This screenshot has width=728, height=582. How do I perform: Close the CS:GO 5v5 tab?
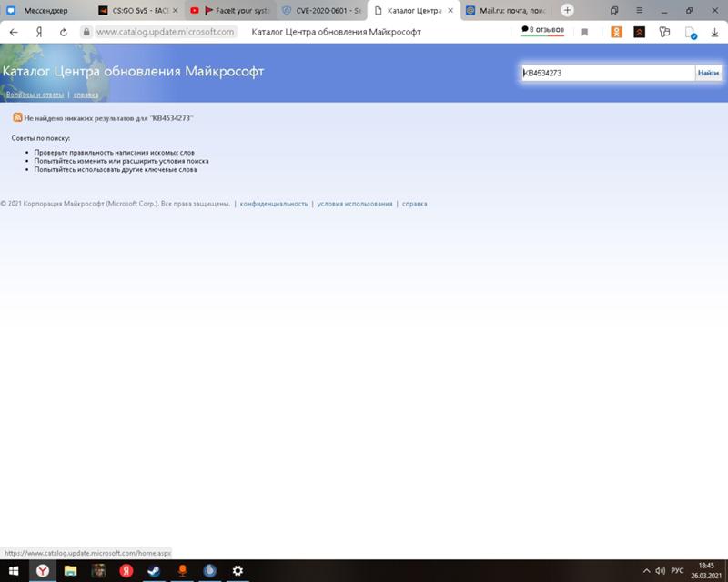pos(175,10)
